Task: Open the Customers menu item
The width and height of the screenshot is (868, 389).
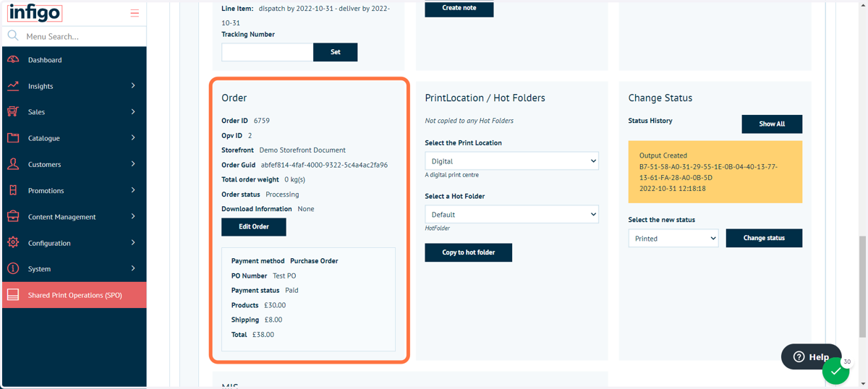Action: (x=75, y=164)
